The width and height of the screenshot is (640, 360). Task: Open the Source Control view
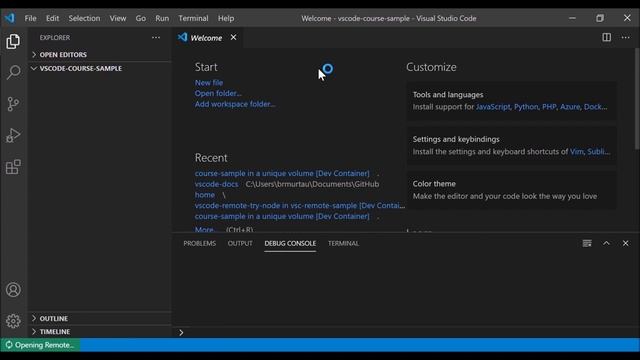click(x=13, y=104)
